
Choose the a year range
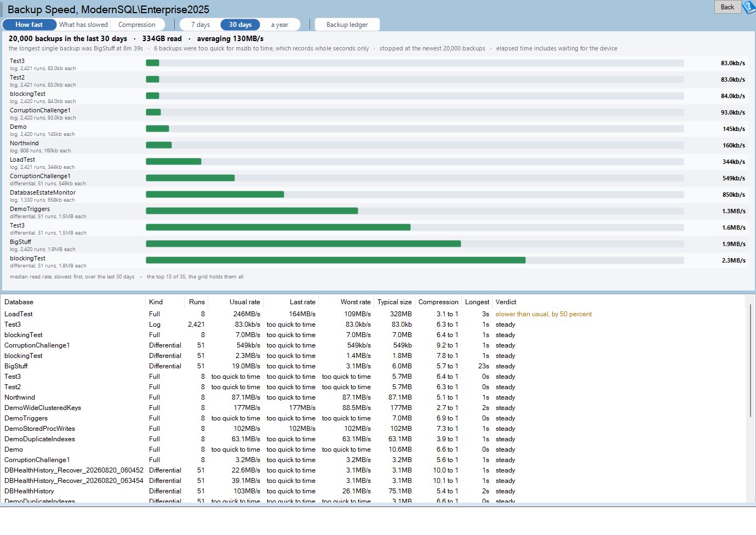click(279, 25)
